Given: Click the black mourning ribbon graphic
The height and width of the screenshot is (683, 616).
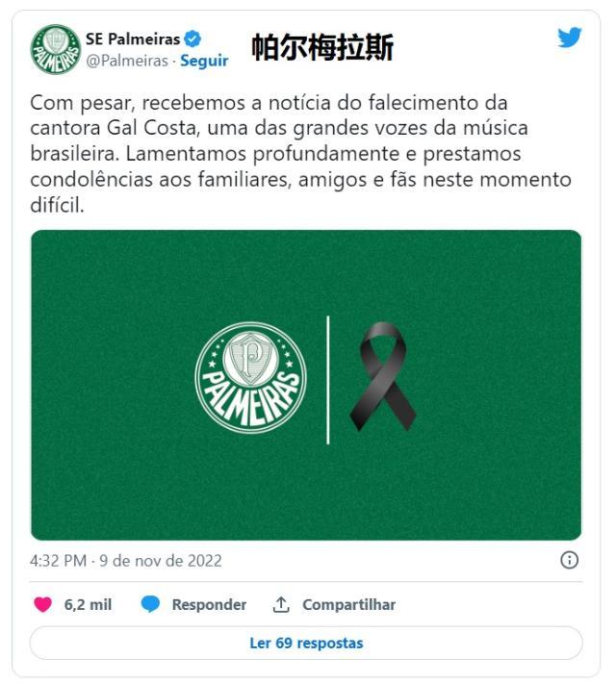Looking at the screenshot, I should coord(382,377).
